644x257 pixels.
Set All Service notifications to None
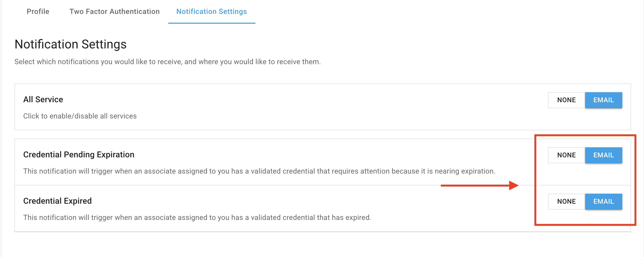click(566, 100)
